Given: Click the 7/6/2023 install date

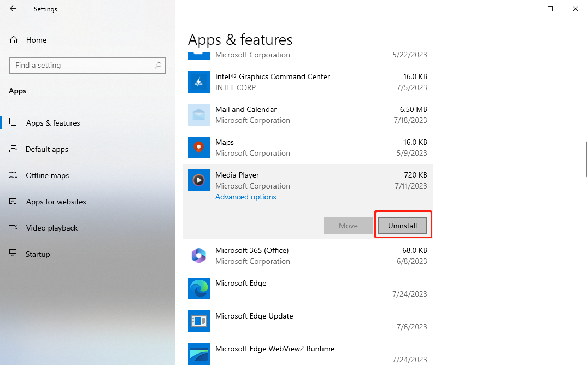Looking at the screenshot, I should (411, 327).
